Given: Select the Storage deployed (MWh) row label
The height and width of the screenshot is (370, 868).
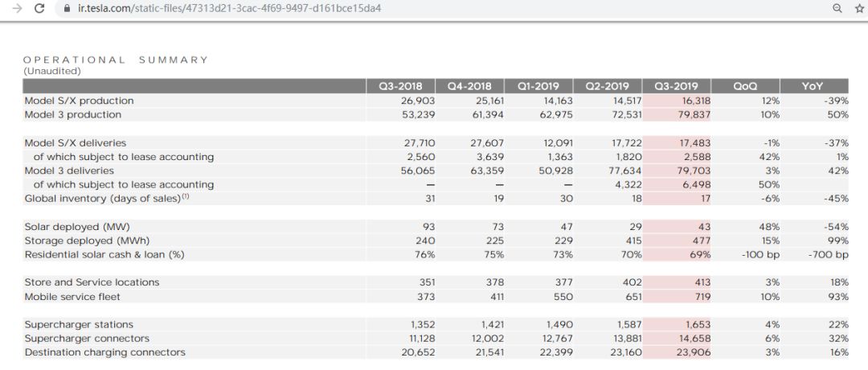Looking at the screenshot, I should pos(87,241).
